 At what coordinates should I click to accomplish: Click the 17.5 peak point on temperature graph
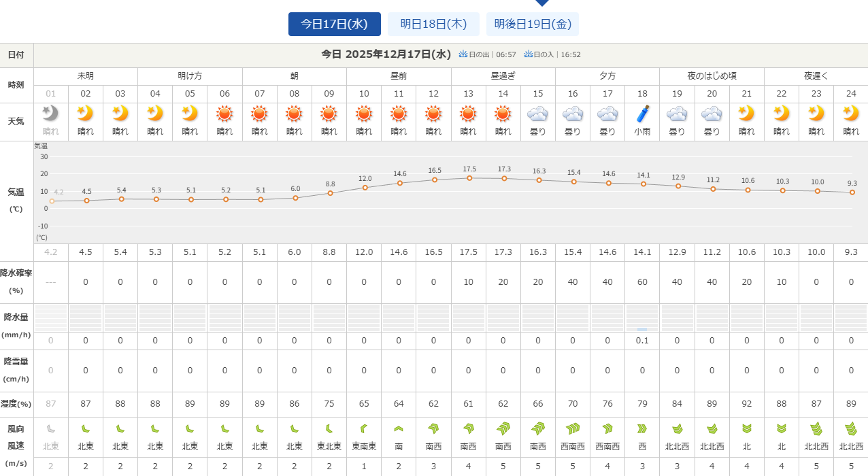(x=469, y=178)
